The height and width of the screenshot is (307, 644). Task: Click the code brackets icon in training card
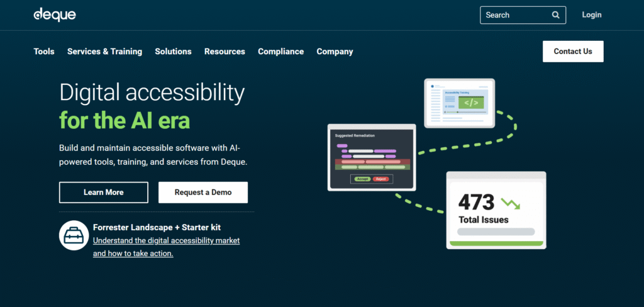click(x=472, y=102)
